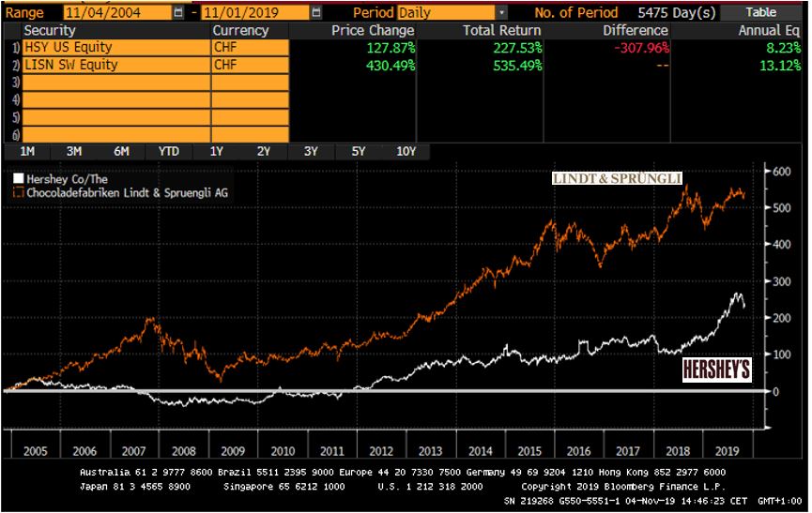Screen dimensions: 812x513
Task: Click the empty currency field in row 3
Action: click(250, 83)
